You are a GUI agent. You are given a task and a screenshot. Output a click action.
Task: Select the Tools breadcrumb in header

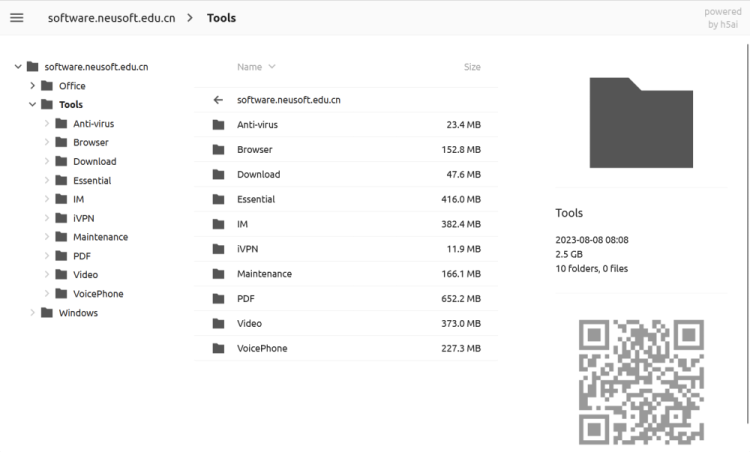click(x=221, y=18)
